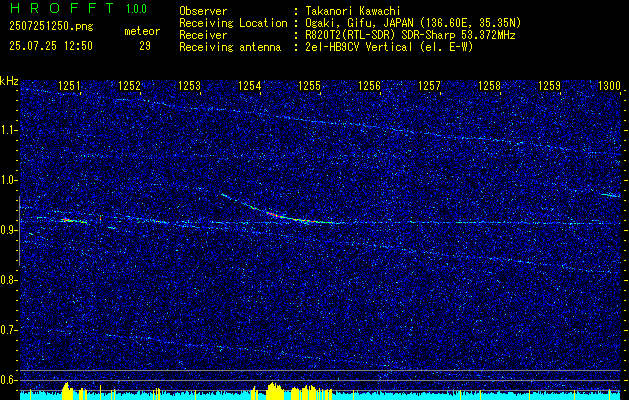Click the Receiving antenna field label

coord(230,47)
